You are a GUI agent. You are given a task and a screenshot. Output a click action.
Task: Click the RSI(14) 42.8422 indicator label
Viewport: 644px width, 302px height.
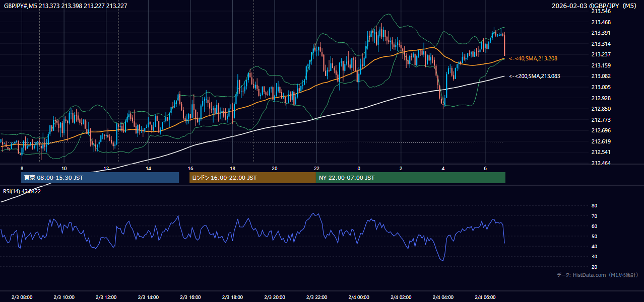pyautogui.click(x=22, y=191)
